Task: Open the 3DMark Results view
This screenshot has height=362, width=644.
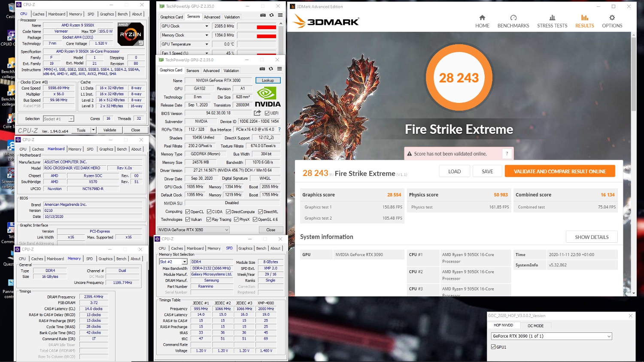Action: point(585,21)
